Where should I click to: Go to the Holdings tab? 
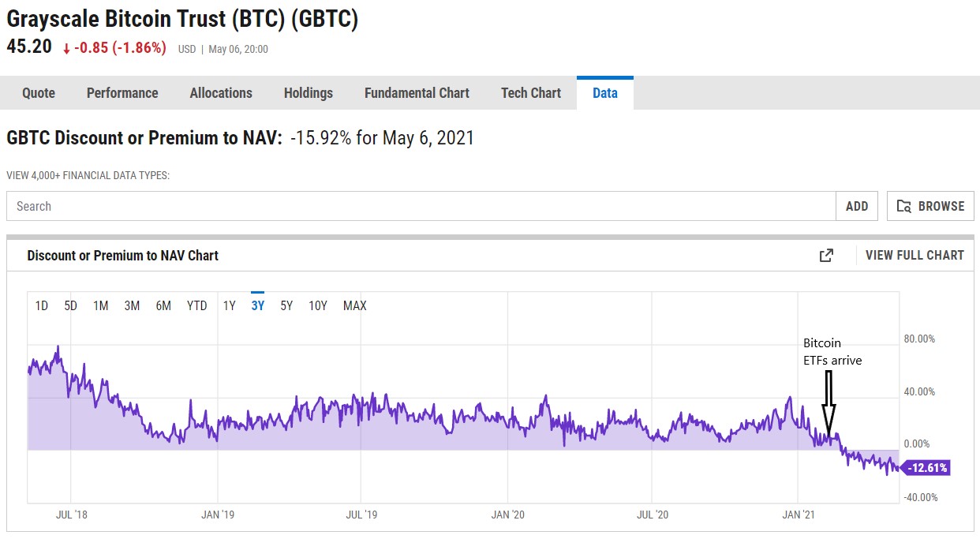(x=309, y=93)
